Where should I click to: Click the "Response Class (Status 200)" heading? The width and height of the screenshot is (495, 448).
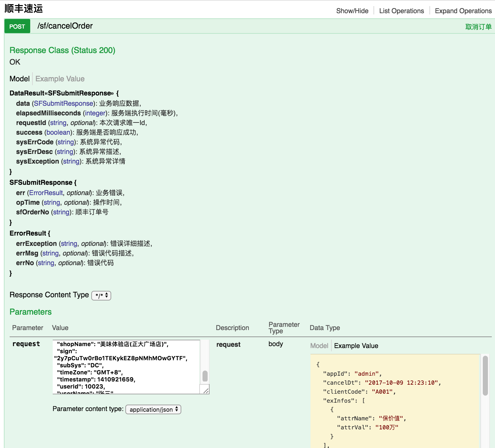(x=62, y=50)
